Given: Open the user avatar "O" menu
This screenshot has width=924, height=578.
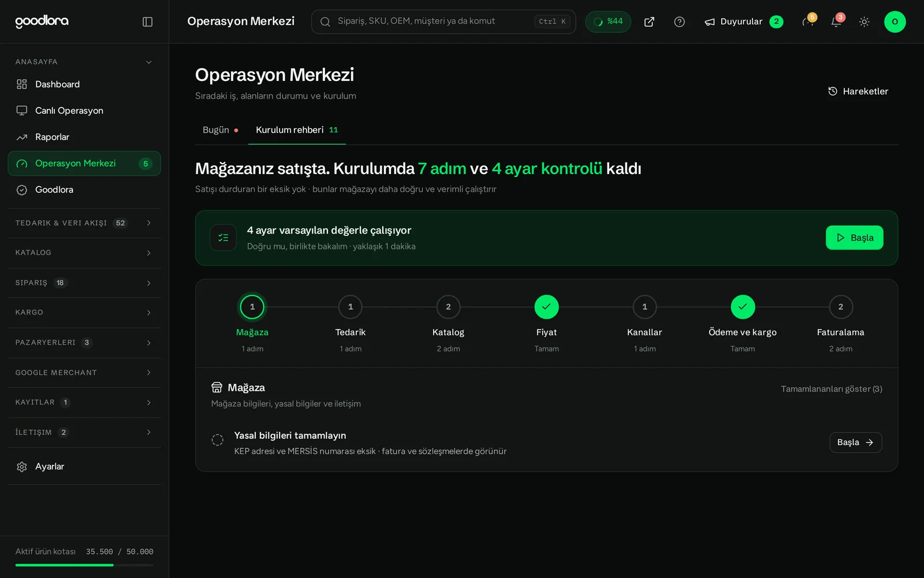Looking at the screenshot, I should (x=895, y=21).
